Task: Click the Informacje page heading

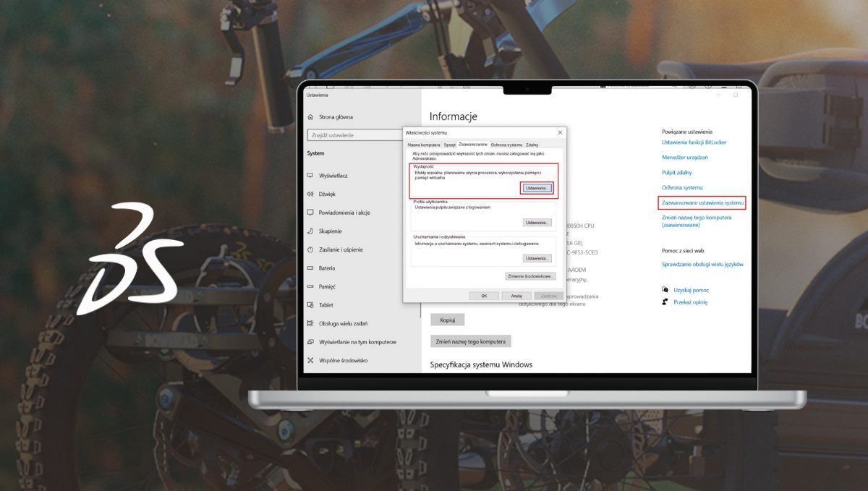Action: pos(454,116)
